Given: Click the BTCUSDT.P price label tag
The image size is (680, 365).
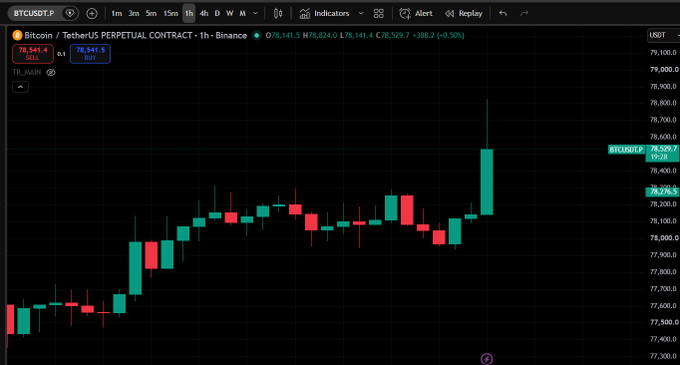Looking at the screenshot, I should 626,150.
